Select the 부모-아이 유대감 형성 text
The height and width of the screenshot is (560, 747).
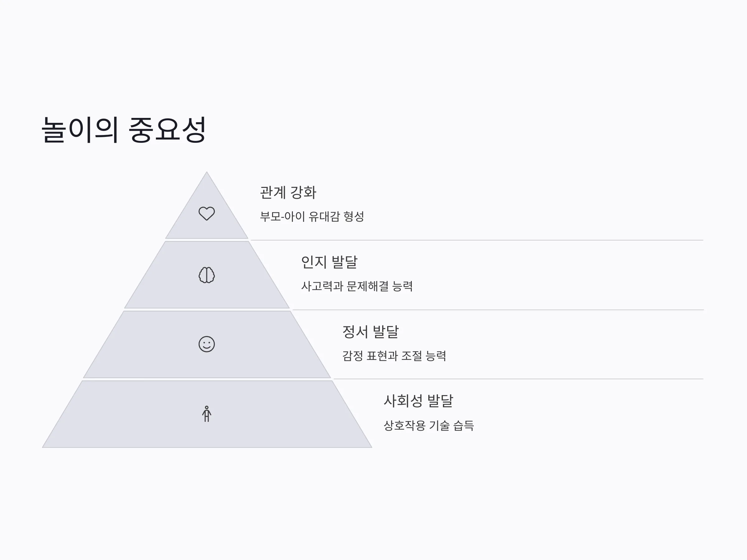312,216
